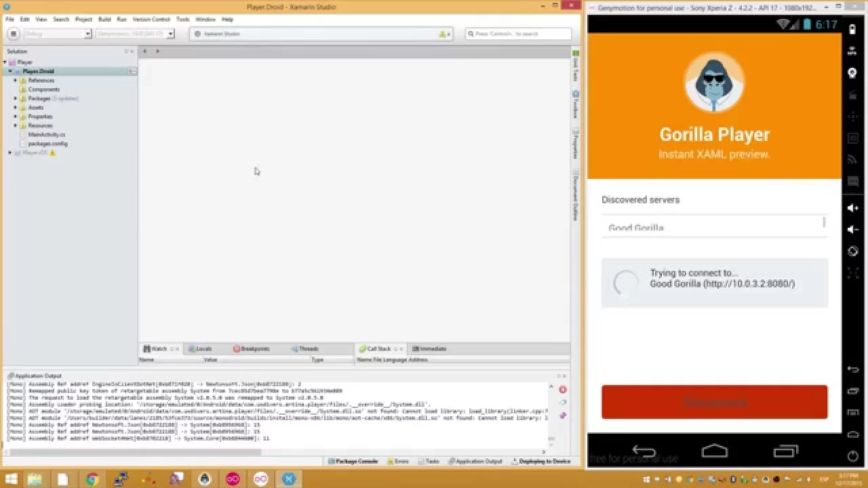Switch to the Locals tab

(200, 349)
